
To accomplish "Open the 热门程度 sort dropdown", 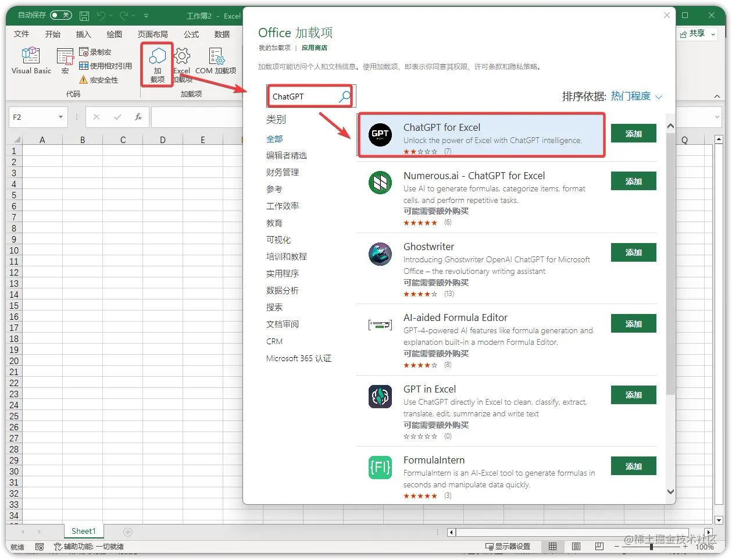I will coord(637,97).
